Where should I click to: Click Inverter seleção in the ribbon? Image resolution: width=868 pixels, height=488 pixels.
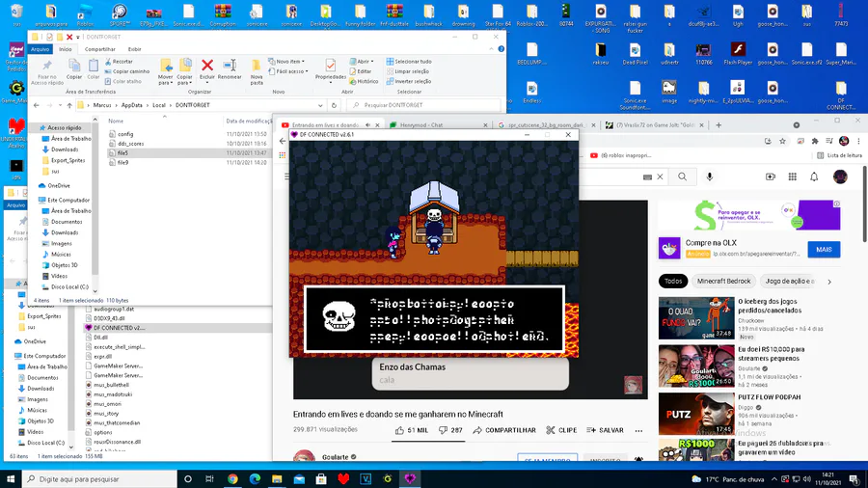pos(409,81)
